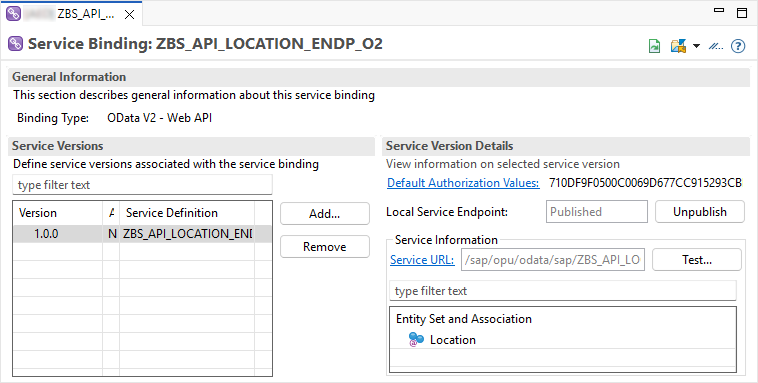The height and width of the screenshot is (383, 758).
Task: Focus entity set filter text field
Action: pos(563,291)
